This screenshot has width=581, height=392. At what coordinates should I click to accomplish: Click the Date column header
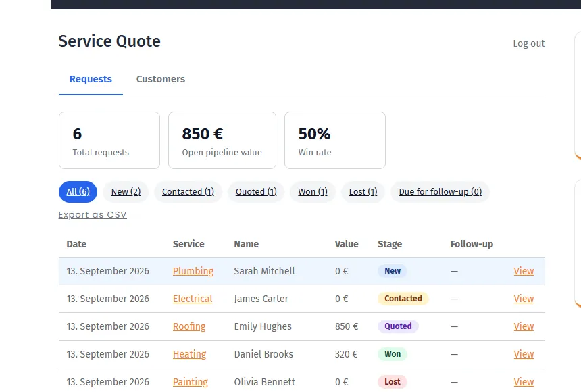[x=76, y=244]
